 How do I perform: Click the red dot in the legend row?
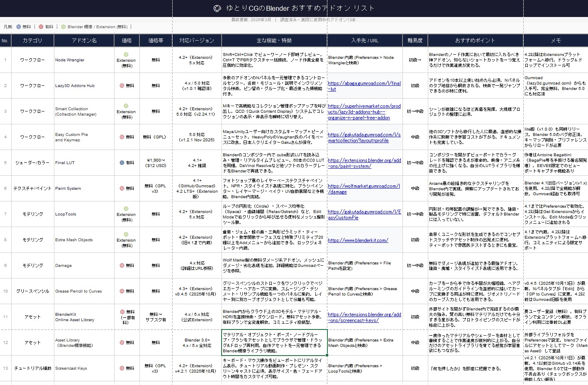[x=41, y=27]
